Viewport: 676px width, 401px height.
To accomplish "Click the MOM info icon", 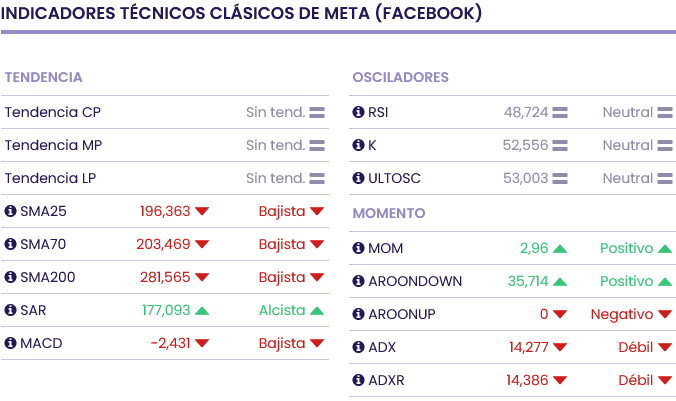I will pyautogui.click(x=358, y=248).
